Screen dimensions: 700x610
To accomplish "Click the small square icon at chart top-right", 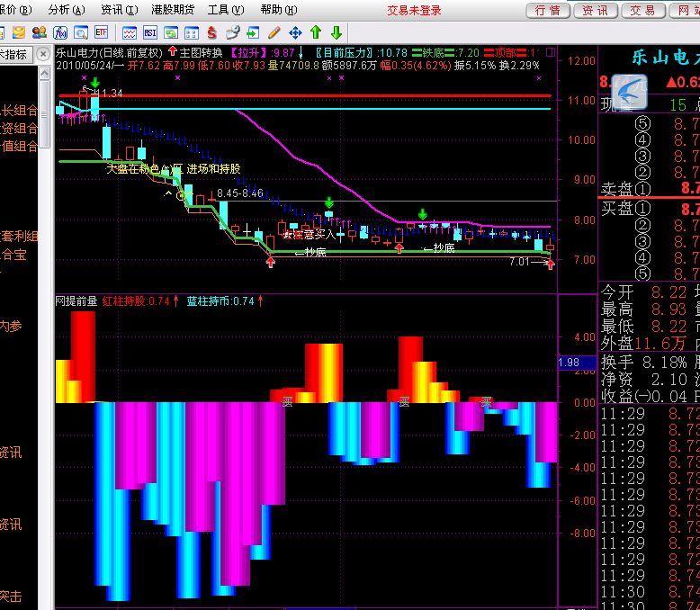I will tap(551, 52).
